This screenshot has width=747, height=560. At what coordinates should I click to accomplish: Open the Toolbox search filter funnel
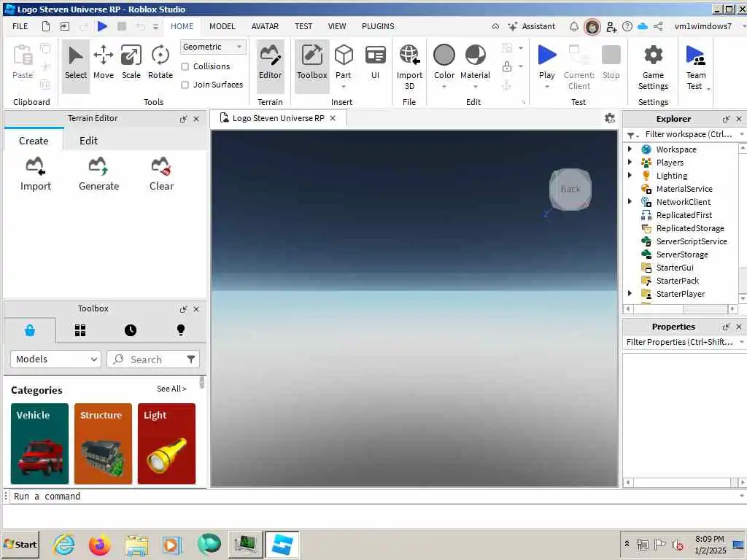191,359
